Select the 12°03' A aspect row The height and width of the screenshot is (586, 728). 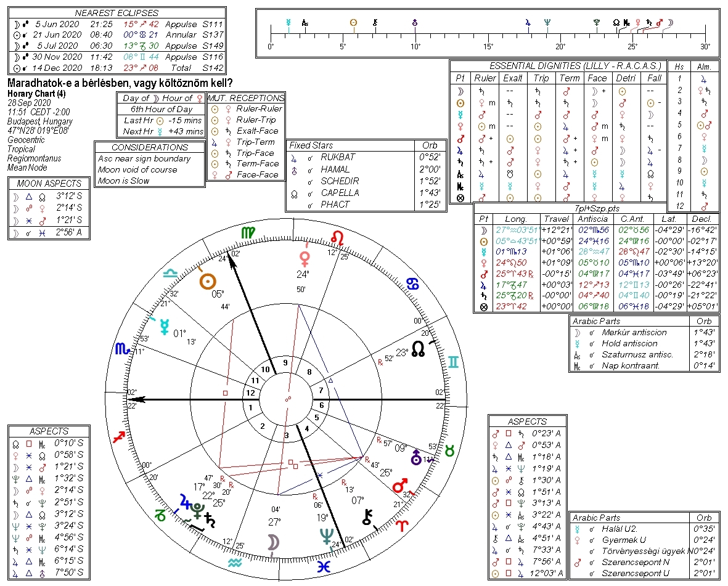tap(528, 574)
